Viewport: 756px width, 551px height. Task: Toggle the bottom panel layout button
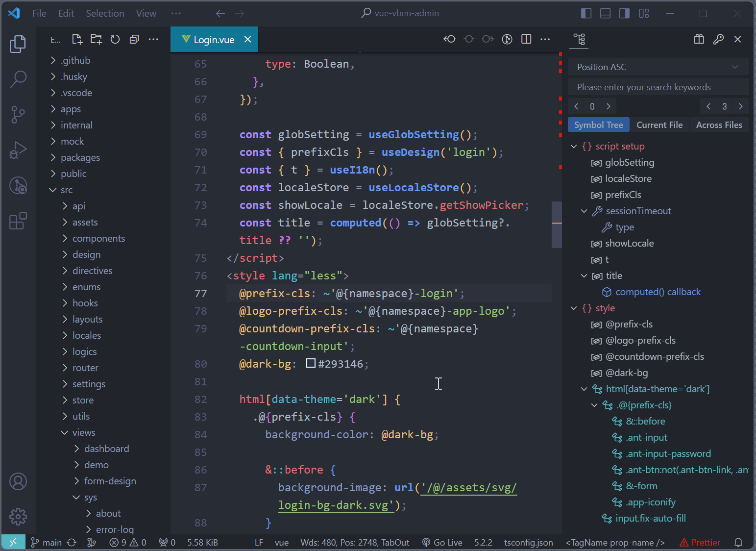point(605,13)
